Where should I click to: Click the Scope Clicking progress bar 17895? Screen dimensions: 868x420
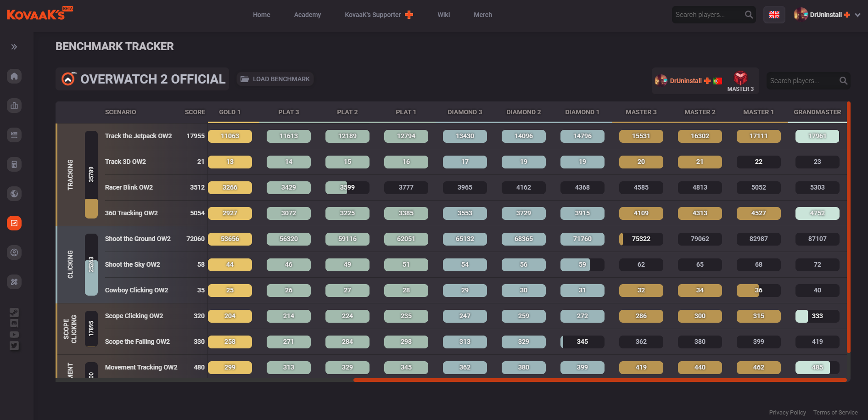(x=91, y=329)
